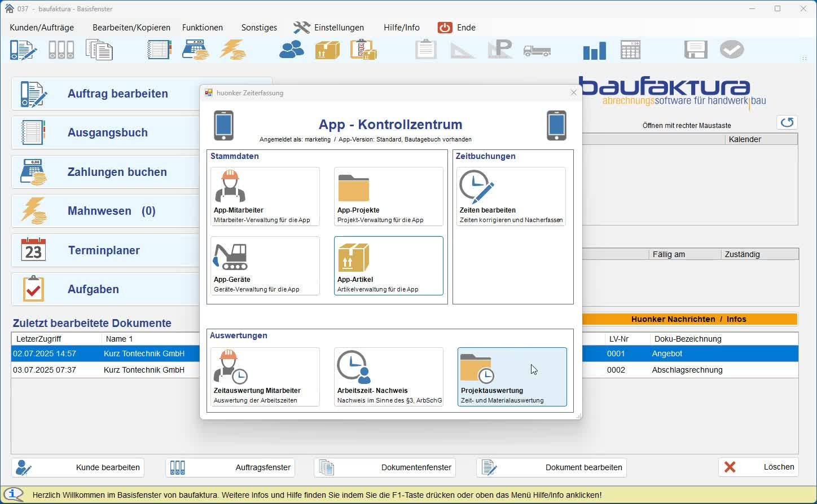Open the Funktionen menu

point(202,28)
